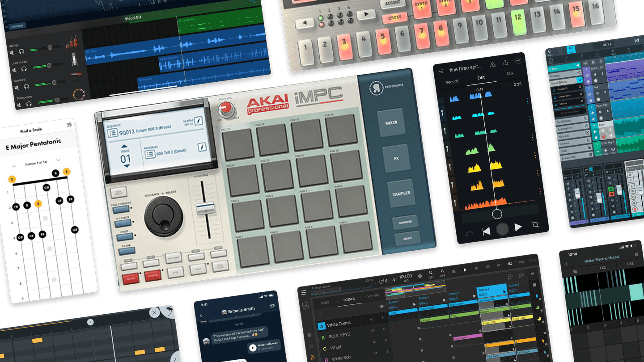Expand the Pattern 1 of 10 chevron
Viewport: 644px width, 362px height.
(x=59, y=160)
